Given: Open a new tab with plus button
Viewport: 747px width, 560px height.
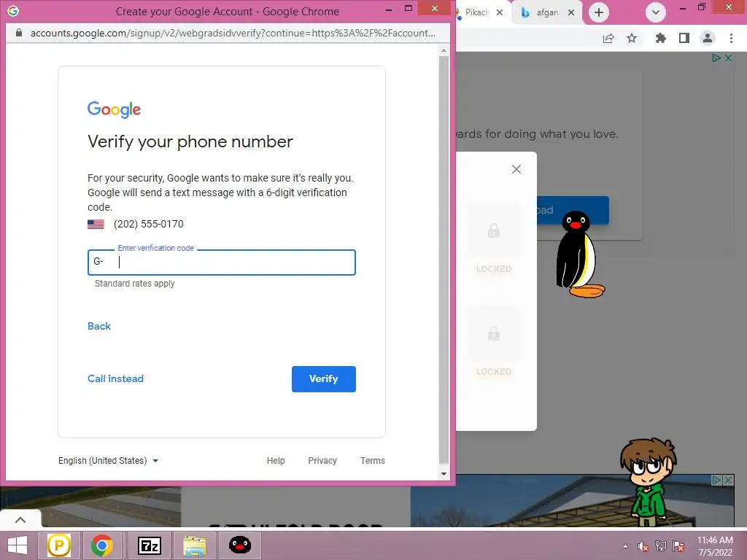Looking at the screenshot, I should click(599, 12).
